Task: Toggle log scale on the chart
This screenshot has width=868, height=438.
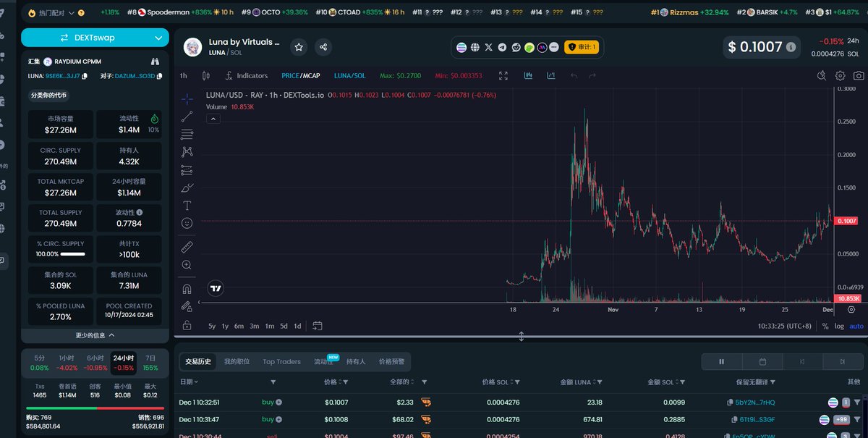Action: point(839,327)
